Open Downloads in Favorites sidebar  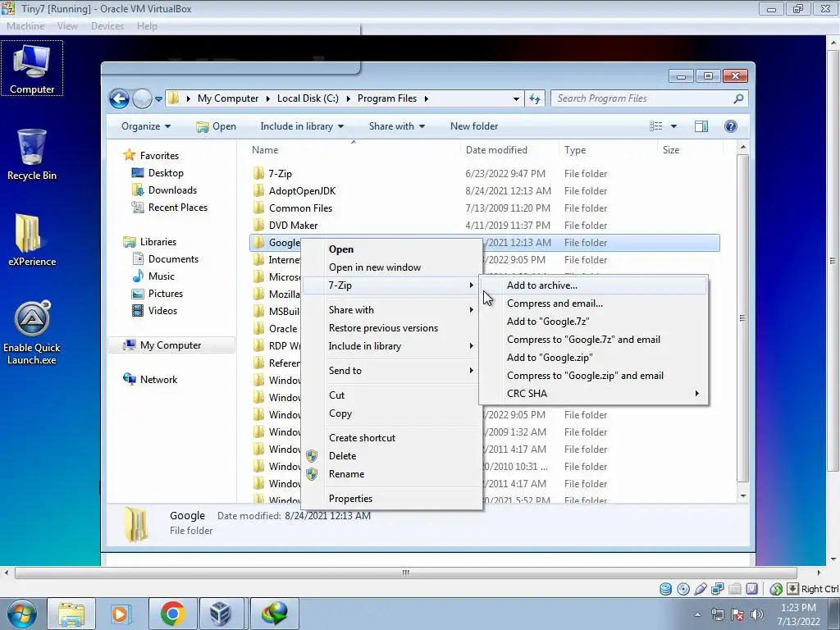[x=172, y=190]
